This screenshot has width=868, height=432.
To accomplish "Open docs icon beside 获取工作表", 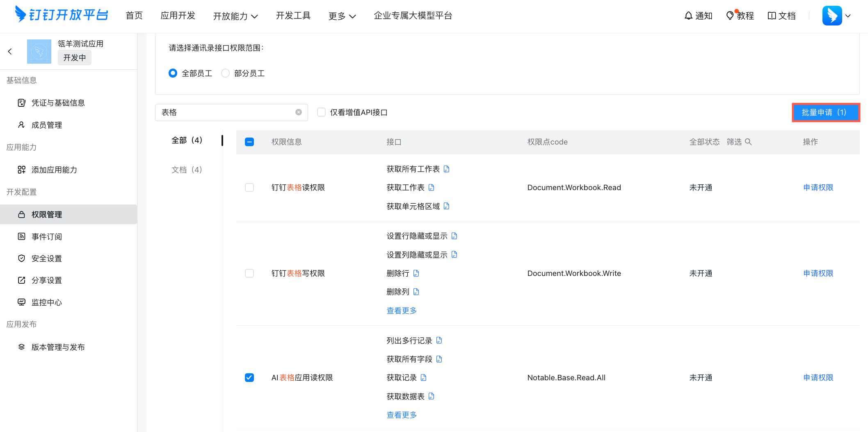I will click(x=432, y=188).
